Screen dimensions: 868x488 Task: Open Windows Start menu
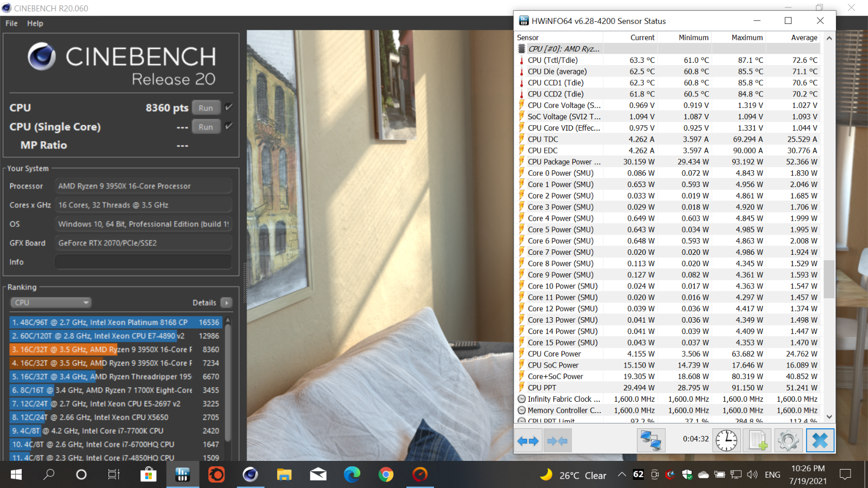click(16, 475)
